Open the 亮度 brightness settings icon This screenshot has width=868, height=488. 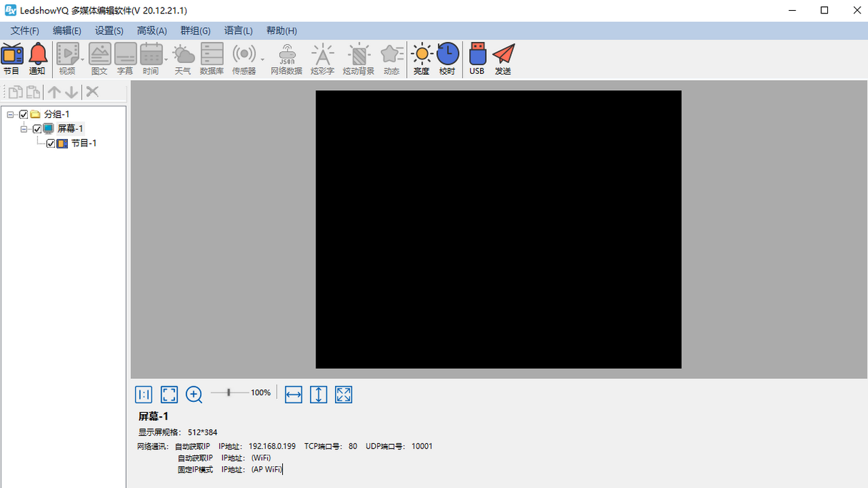[421, 58]
